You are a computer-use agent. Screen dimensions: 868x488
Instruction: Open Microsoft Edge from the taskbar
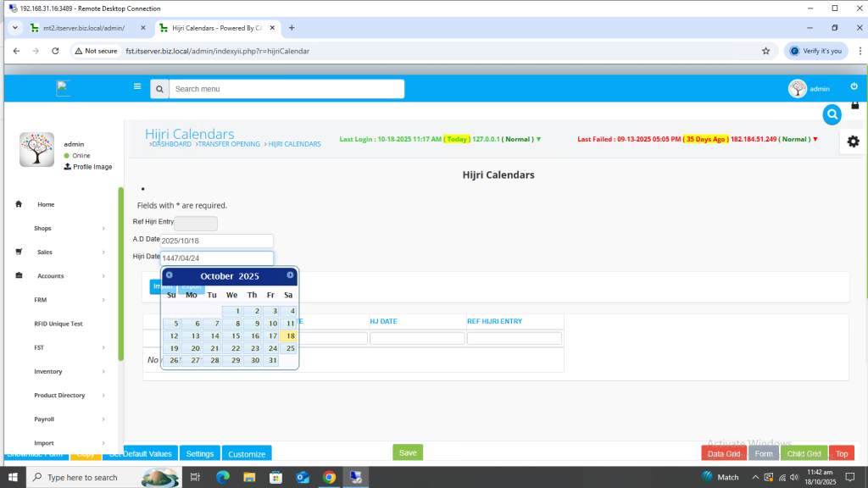click(x=223, y=477)
